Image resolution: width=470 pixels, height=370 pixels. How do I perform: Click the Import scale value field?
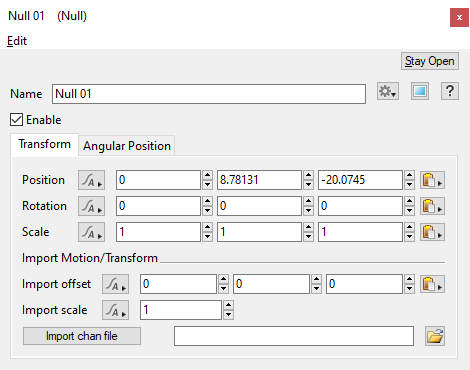coord(181,310)
